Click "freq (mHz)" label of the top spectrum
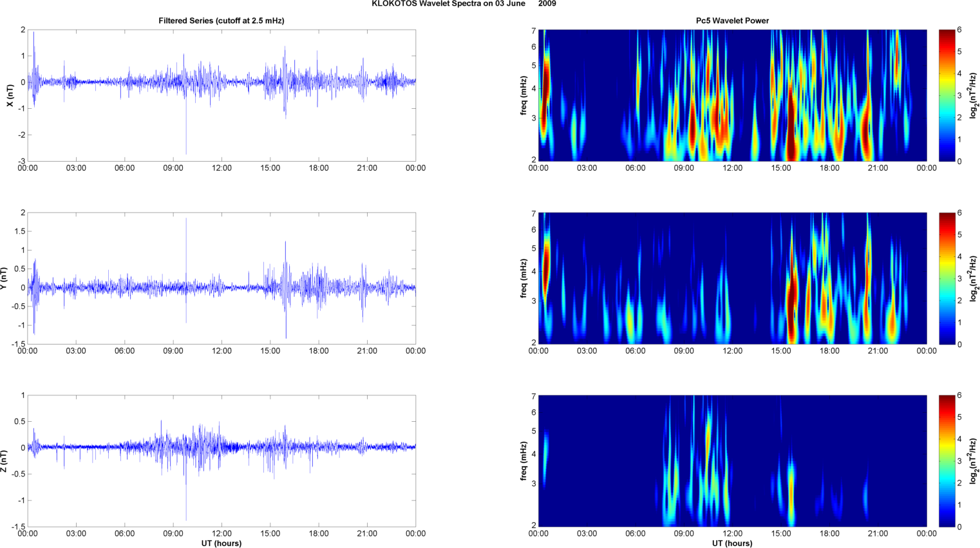 [524, 95]
